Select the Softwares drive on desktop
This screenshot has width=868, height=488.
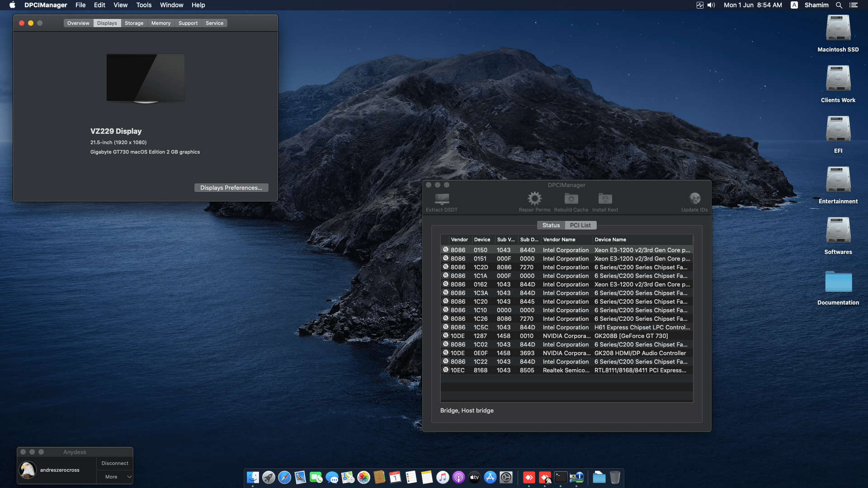838,230
